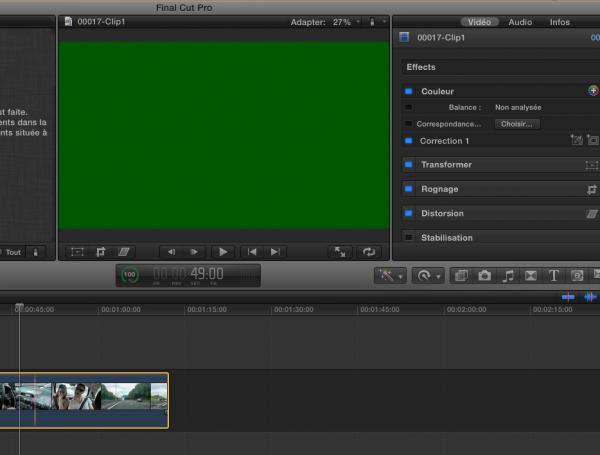Screen dimensions: 600x455
Task: Select the Crop tool in viewer toolbar
Action: coord(101,252)
